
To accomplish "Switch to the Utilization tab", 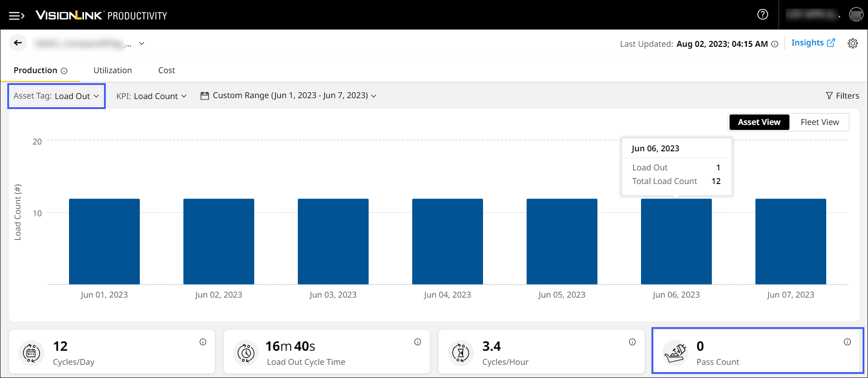I will pyautogui.click(x=113, y=70).
